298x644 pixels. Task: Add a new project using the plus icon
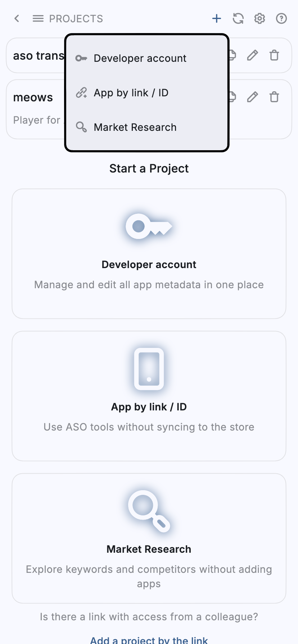pyautogui.click(x=216, y=18)
